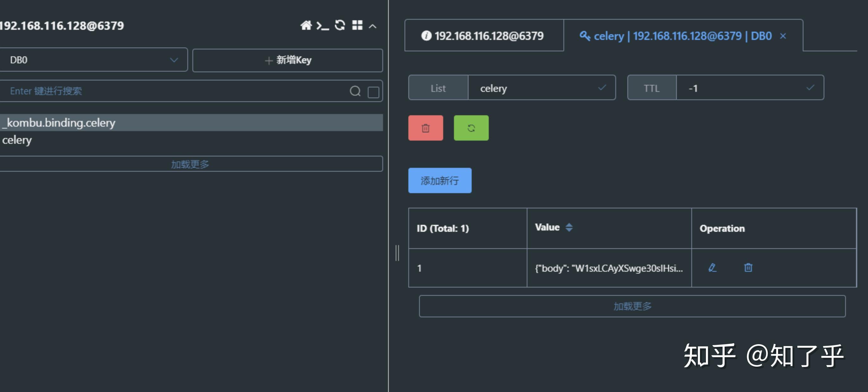Viewport: 868px width, 392px height.
Task: Delete row 1 with the trash icon
Action: pos(748,268)
